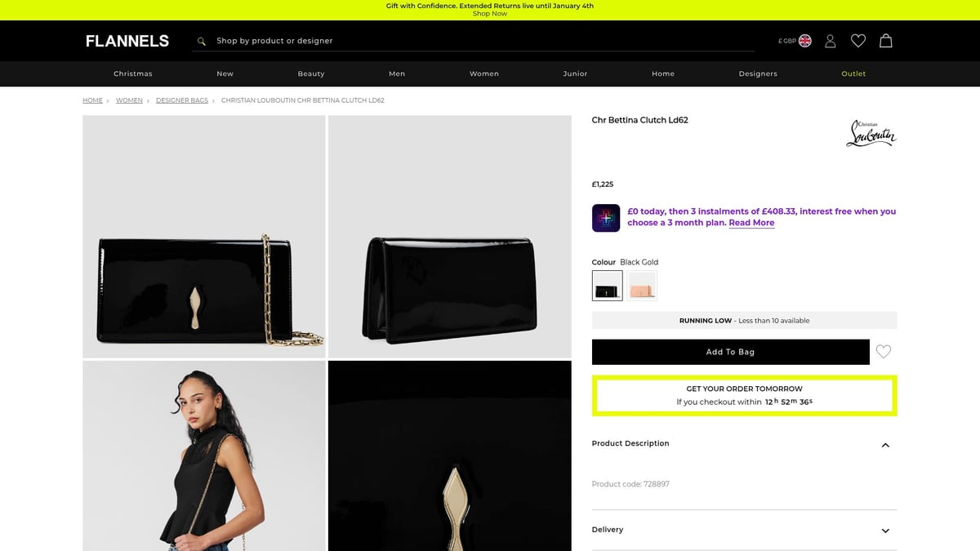980x551 pixels.
Task: Open the wishlist heart icon in header
Action: point(857,40)
